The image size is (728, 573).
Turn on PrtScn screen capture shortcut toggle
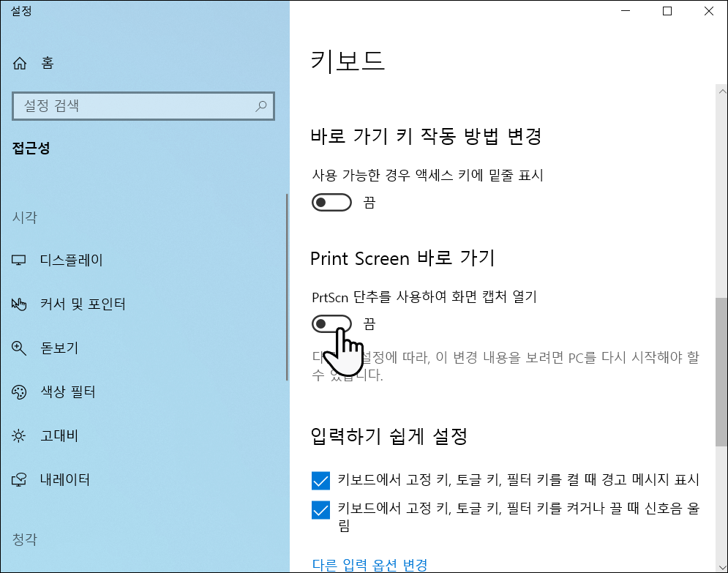pyautogui.click(x=331, y=323)
